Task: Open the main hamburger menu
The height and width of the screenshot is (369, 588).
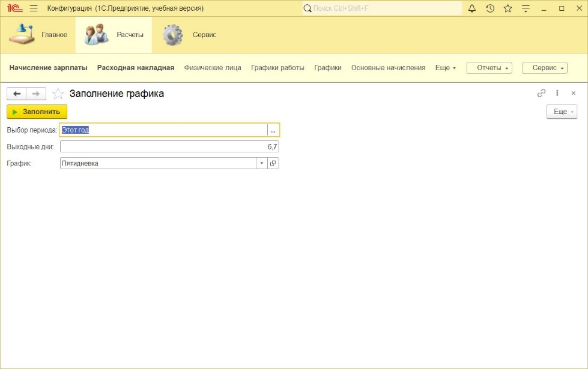Action: [x=34, y=8]
